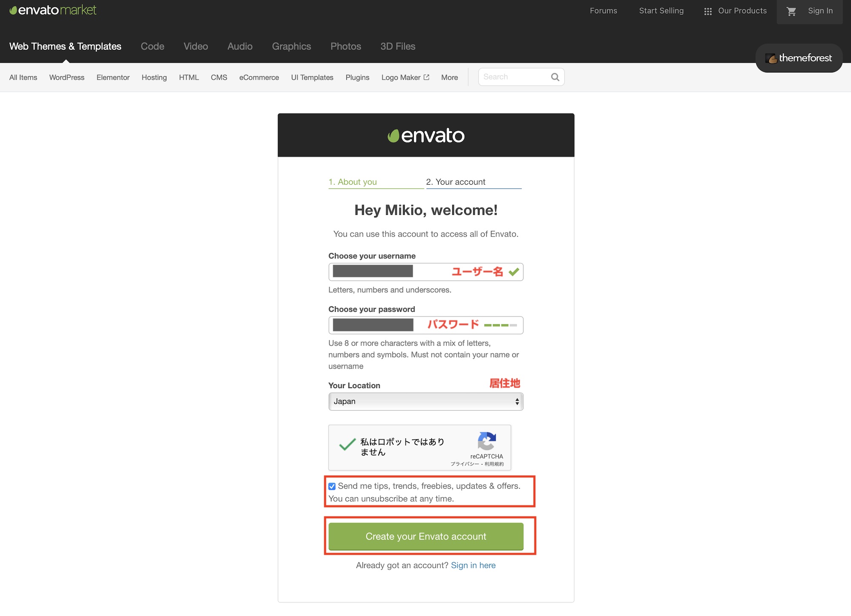Image resolution: width=851 pixels, height=616 pixels.
Task: Click the reCAPTCHA robot verification checkbox
Action: 347,445
